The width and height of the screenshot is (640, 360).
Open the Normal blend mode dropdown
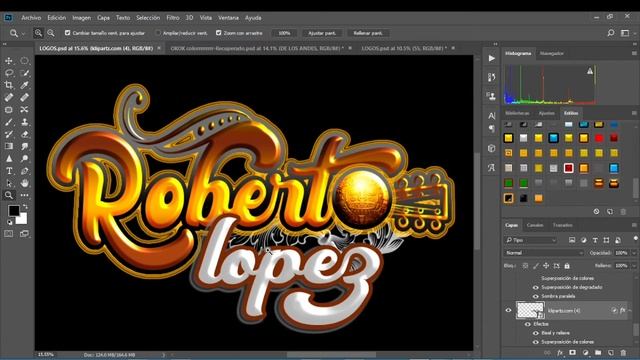544,253
